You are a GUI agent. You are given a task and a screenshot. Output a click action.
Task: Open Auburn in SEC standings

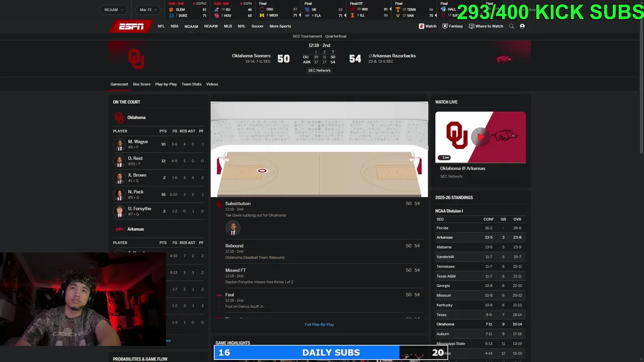click(443, 334)
